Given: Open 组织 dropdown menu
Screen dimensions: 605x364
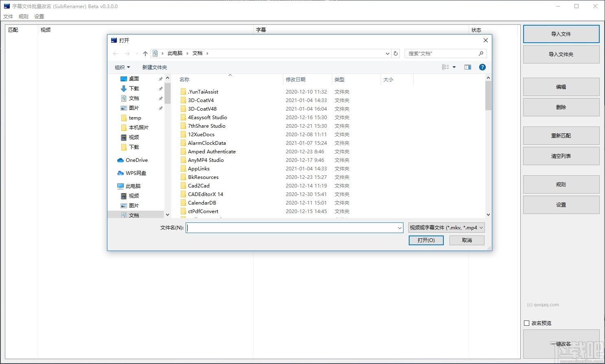Looking at the screenshot, I should point(122,67).
